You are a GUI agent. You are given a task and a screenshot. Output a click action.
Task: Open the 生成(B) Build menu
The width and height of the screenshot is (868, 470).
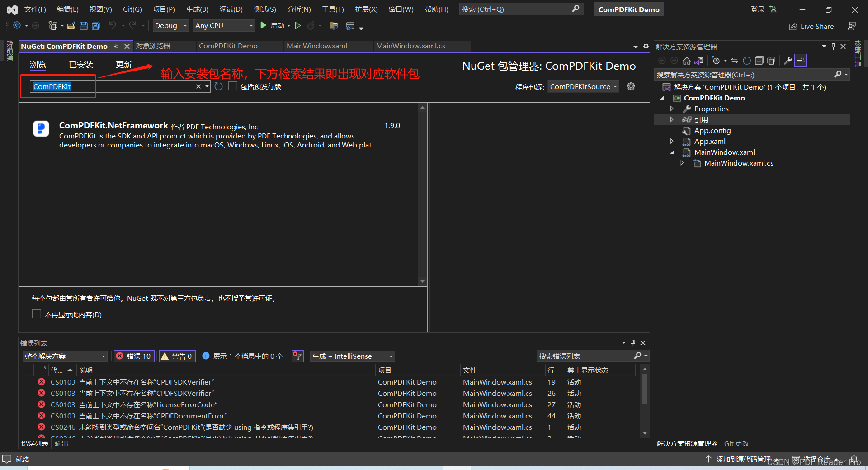click(197, 9)
